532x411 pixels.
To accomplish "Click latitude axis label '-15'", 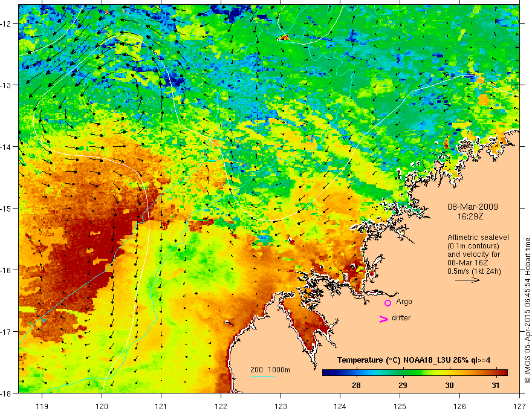I will [6, 208].
